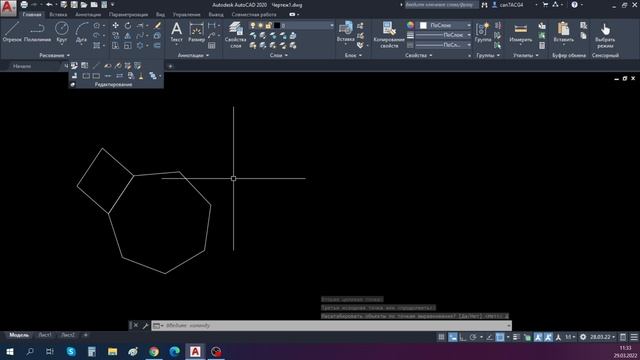This screenshot has height=360, width=640.
Task: Expand the Утилиты panel
Action: (526, 55)
